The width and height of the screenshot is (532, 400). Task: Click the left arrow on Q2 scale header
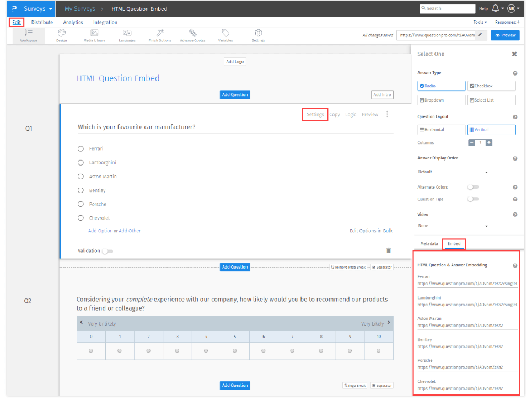click(82, 322)
